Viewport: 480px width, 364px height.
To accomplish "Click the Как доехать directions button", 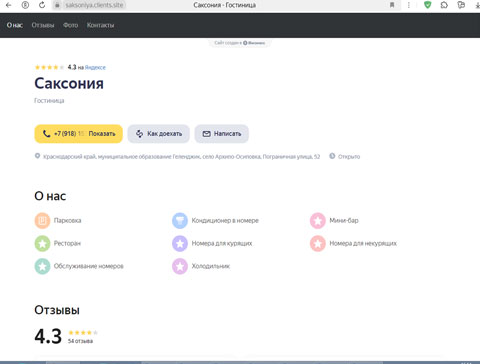I will coord(159,134).
